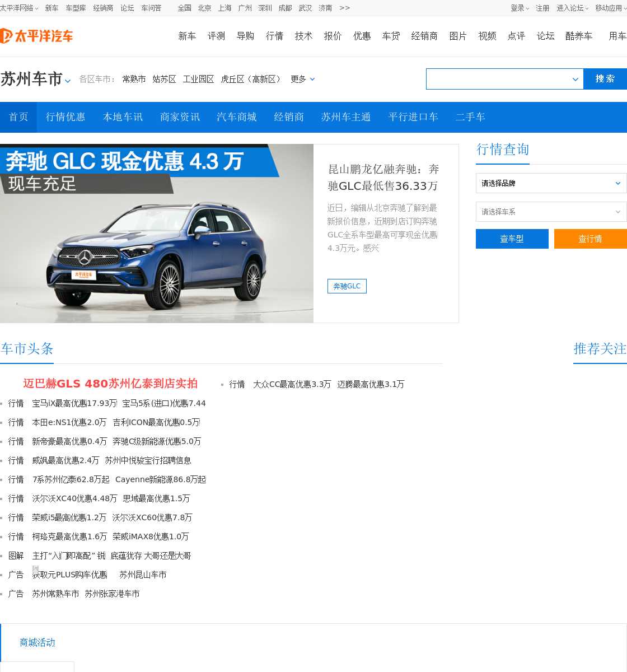Click the 查车型 button
Screen dimensions: 627x672
coord(512,239)
